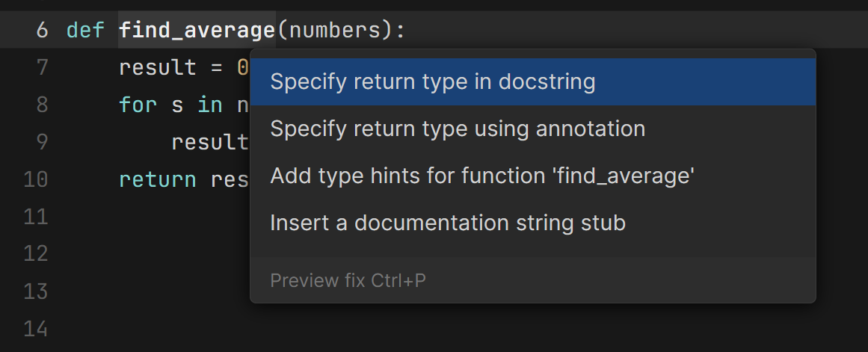The height and width of the screenshot is (352, 868).
Task: Click line number 10 in the gutter
Action: click(x=36, y=179)
